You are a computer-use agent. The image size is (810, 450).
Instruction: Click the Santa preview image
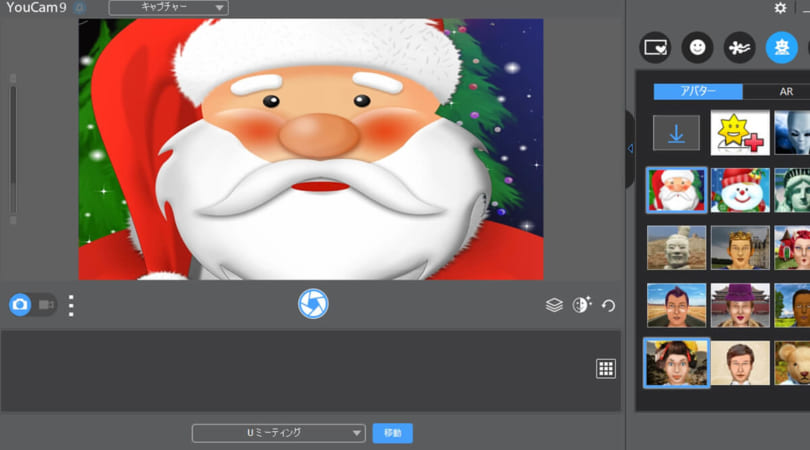tap(311, 149)
